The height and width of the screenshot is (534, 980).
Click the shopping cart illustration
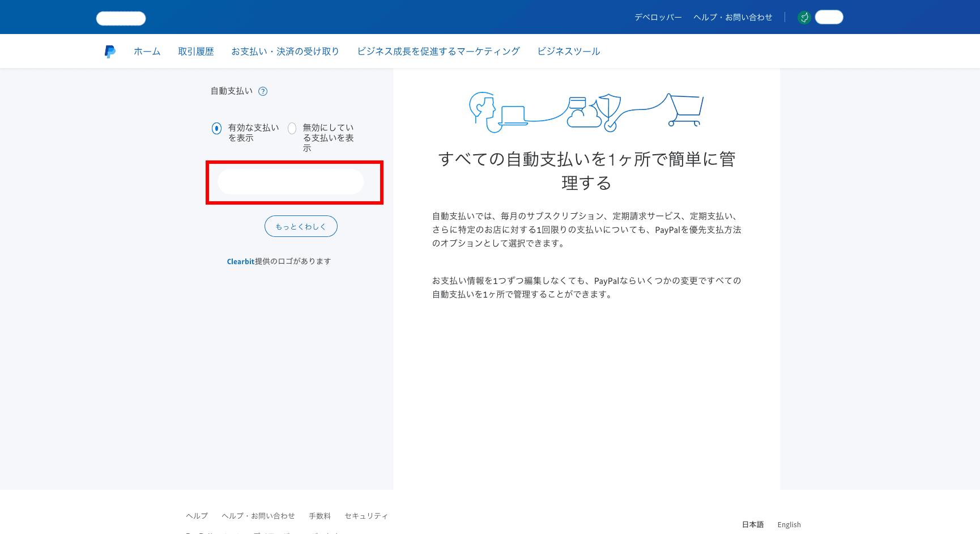pyautogui.click(x=685, y=110)
